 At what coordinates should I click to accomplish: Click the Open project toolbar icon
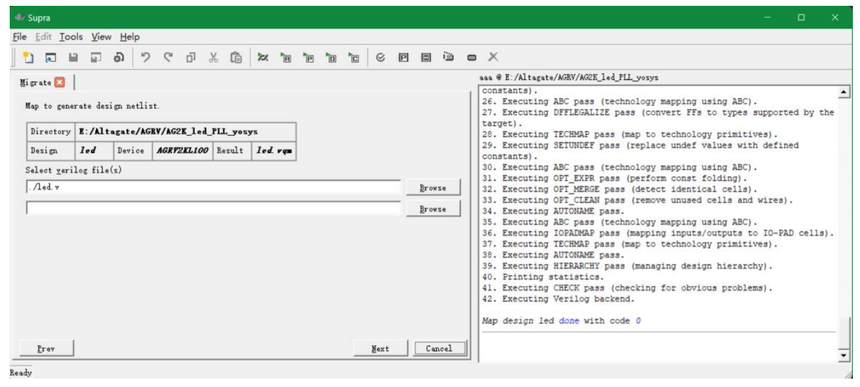(x=51, y=57)
